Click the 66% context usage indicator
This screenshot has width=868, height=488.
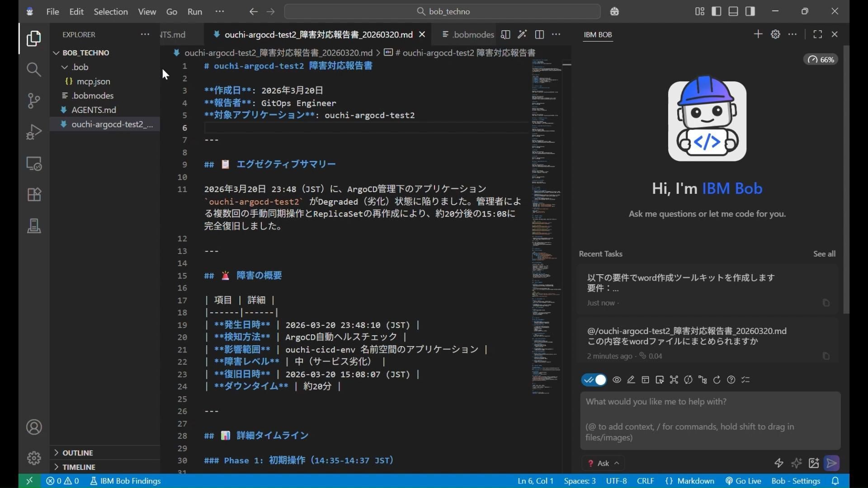point(821,60)
